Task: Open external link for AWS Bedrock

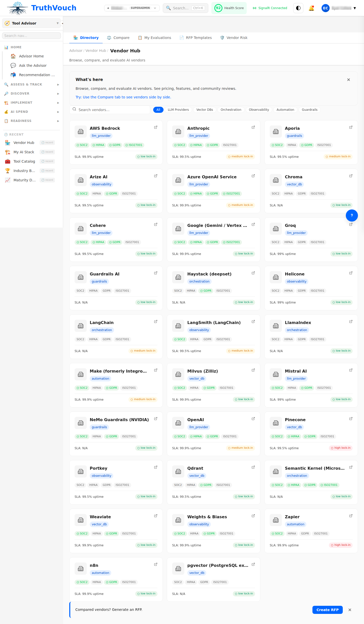Action: coord(156,127)
